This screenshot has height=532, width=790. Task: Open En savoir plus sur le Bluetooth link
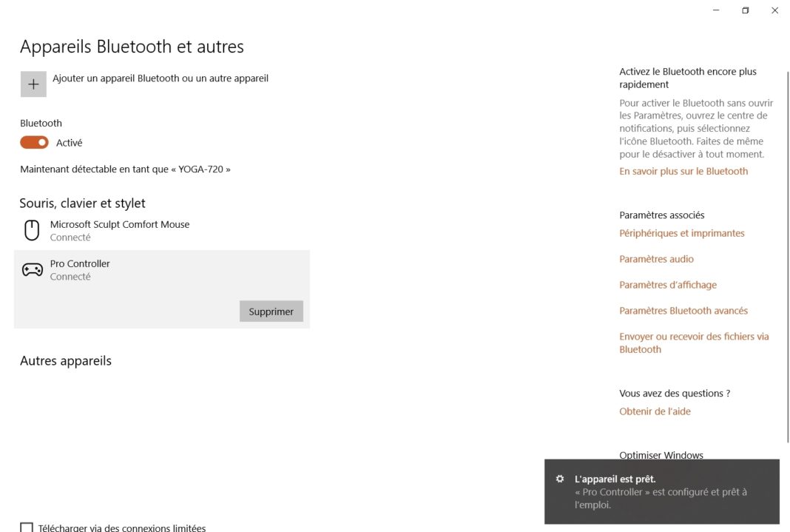683,171
